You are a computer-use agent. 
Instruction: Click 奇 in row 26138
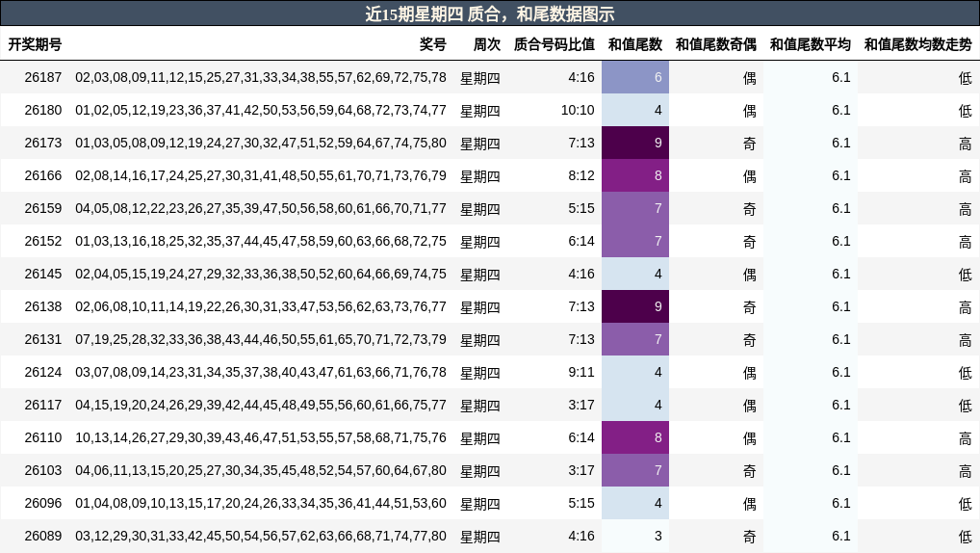(x=749, y=307)
